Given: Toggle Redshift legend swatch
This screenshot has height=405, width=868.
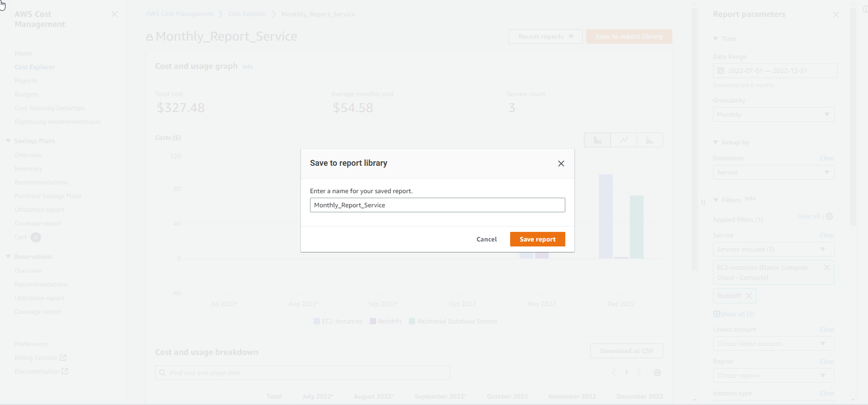Looking at the screenshot, I should (x=373, y=321).
